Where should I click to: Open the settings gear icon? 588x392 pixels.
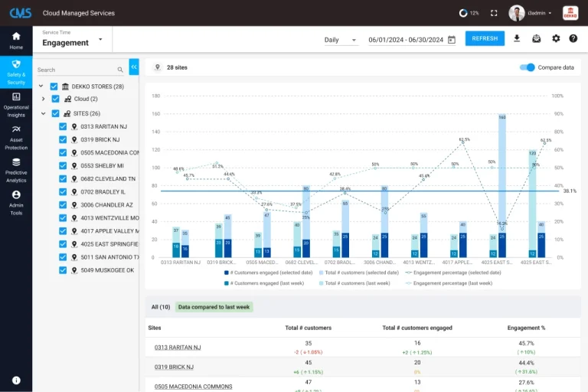[x=556, y=38]
